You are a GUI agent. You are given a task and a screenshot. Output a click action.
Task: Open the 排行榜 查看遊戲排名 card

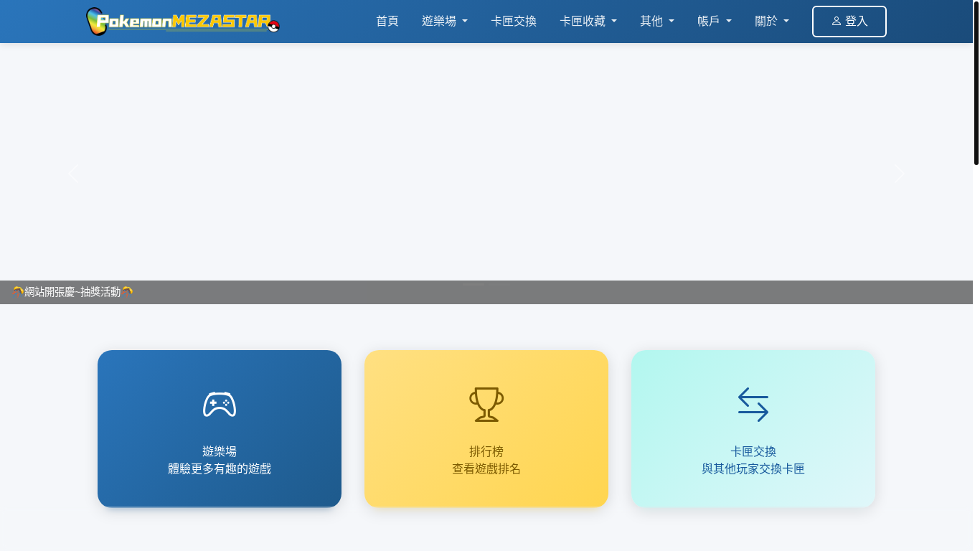click(x=486, y=428)
